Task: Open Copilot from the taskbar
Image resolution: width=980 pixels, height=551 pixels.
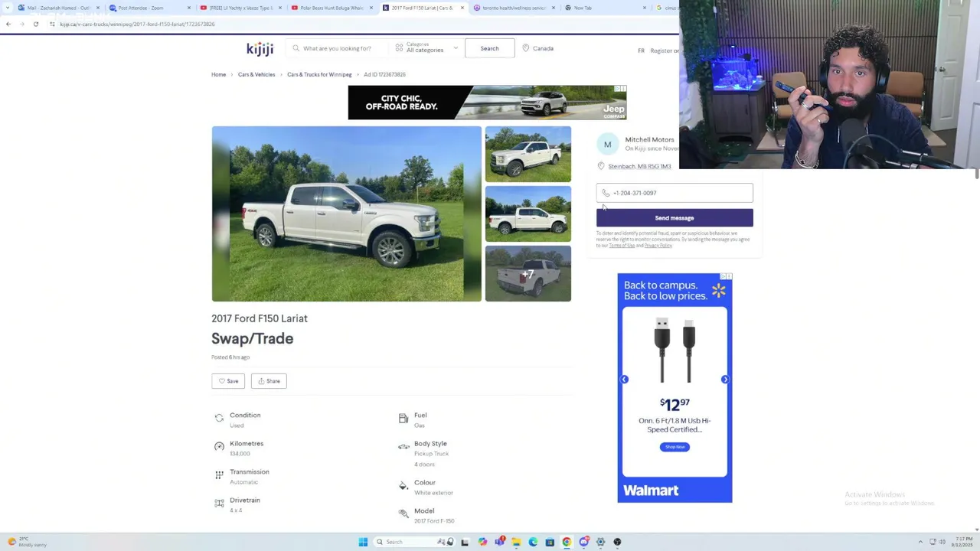Action: point(482,542)
